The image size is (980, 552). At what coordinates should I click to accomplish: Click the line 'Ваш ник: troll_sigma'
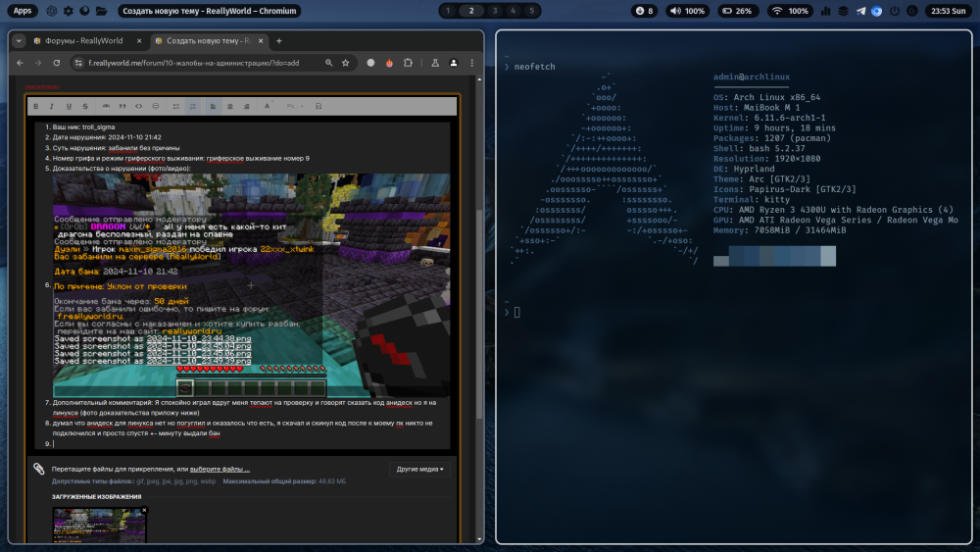pos(83,126)
